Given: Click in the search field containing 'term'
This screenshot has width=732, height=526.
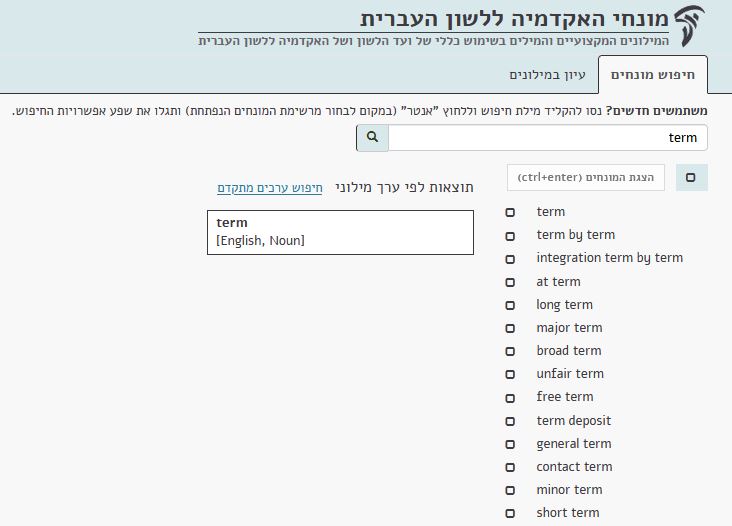Looking at the screenshot, I should [546, 138].
